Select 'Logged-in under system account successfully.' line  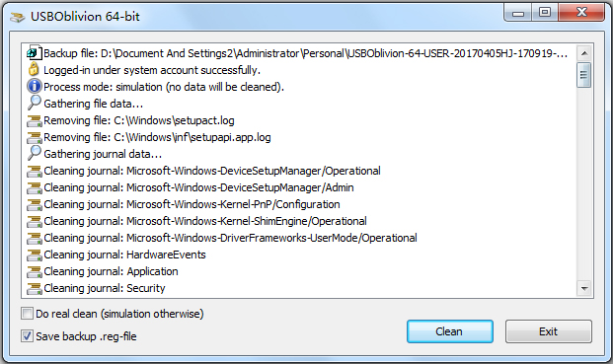pyautogui.click(x=152, y=70)
